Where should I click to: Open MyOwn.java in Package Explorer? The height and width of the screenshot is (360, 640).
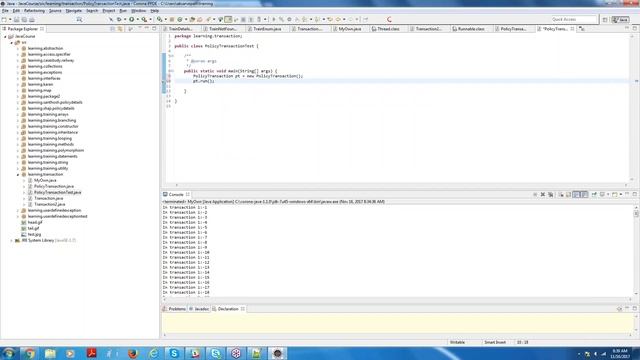[x=45, y=180]
